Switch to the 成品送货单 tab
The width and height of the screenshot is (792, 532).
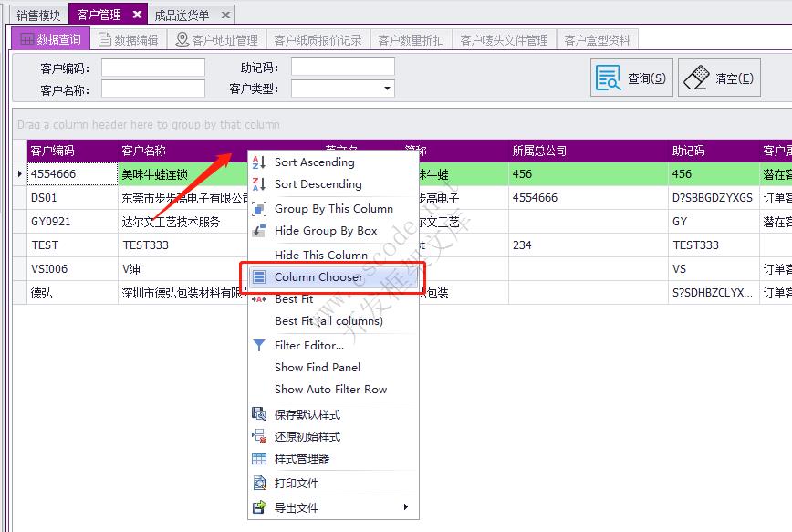tap(182, 14)
